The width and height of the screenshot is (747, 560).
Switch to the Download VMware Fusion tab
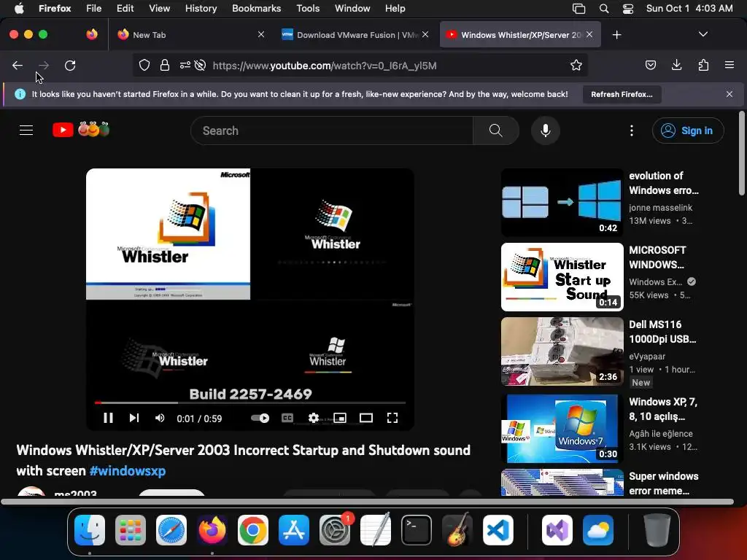coord(356,35)
